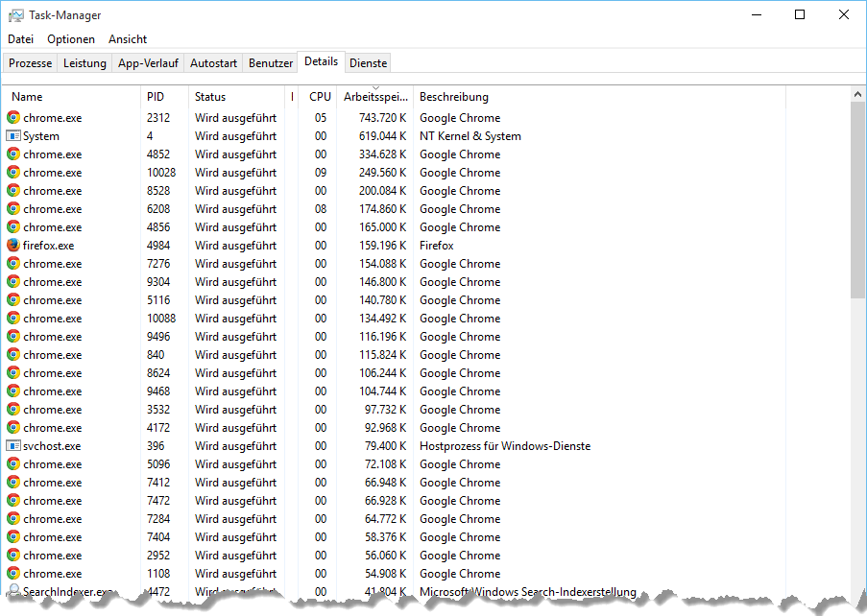867x616 pixels.
Task: Select the memory value 743.720 K
Action: [x=383, y=118]
